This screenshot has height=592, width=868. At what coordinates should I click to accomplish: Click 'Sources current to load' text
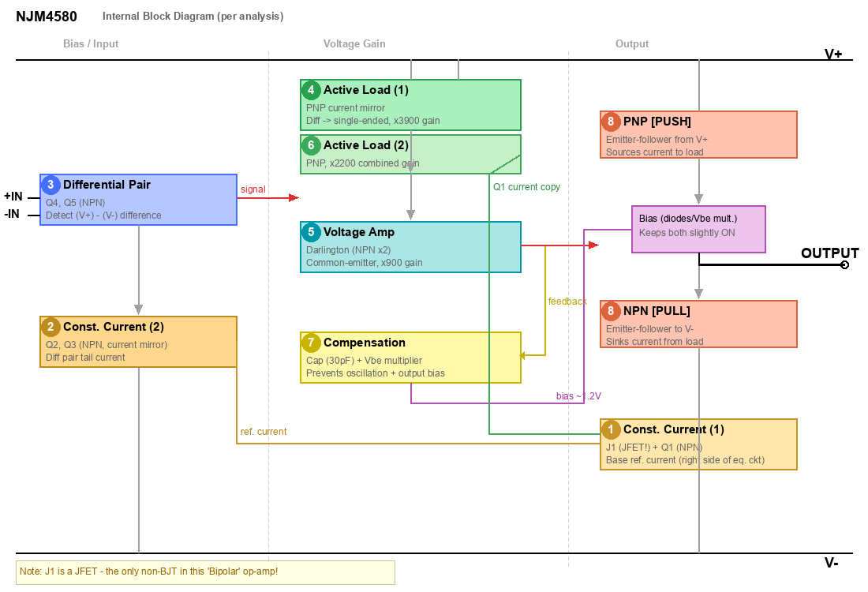pyautogui.click(x=654, y=152)
